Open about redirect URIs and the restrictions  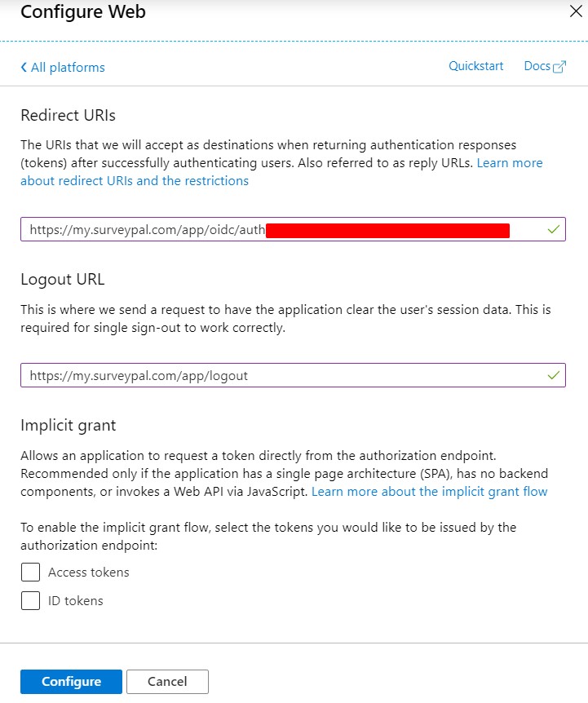[135, 181]
